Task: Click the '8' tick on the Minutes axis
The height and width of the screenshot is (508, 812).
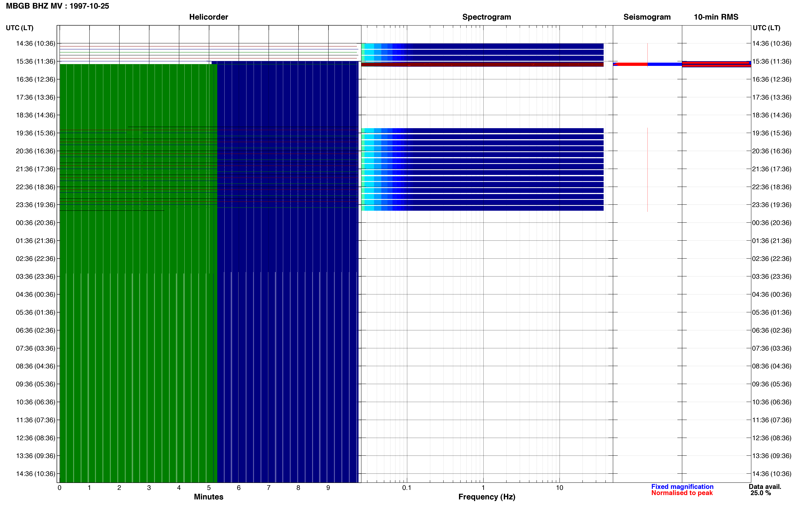Action: point(298,487)
